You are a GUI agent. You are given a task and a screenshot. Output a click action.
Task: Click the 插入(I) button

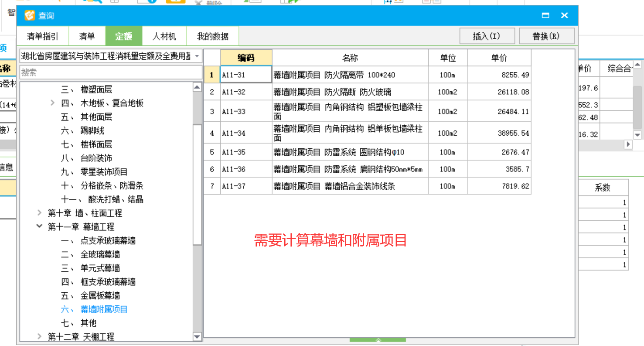coord(487,36)
